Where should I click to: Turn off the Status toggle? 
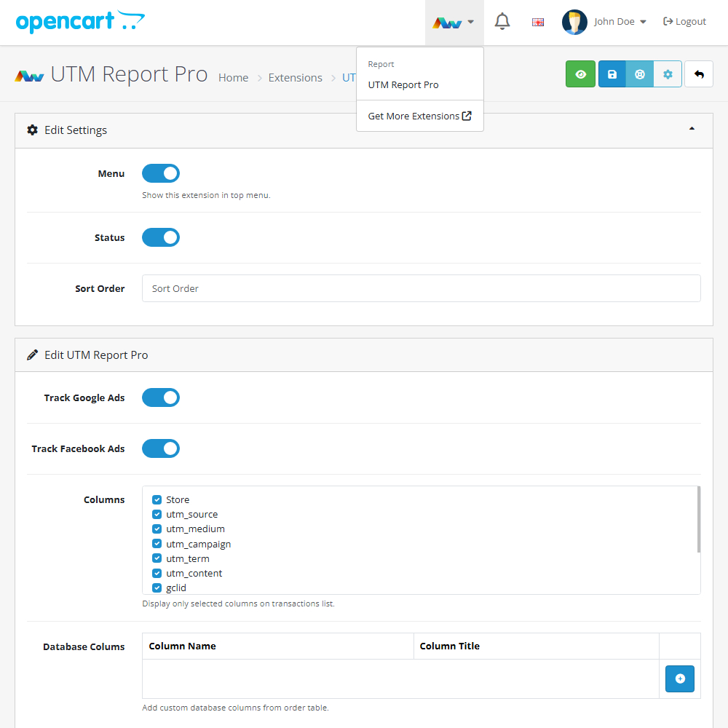(161, 237)
